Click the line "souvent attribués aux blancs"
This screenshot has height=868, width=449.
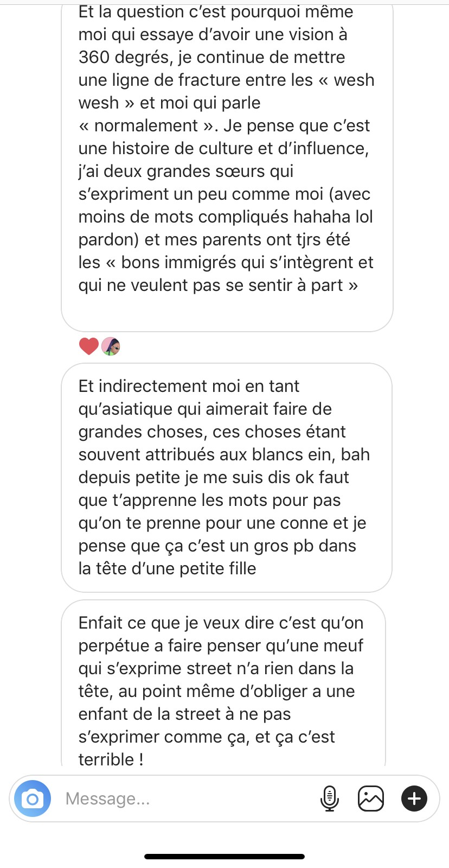click(x=224, y=454)
